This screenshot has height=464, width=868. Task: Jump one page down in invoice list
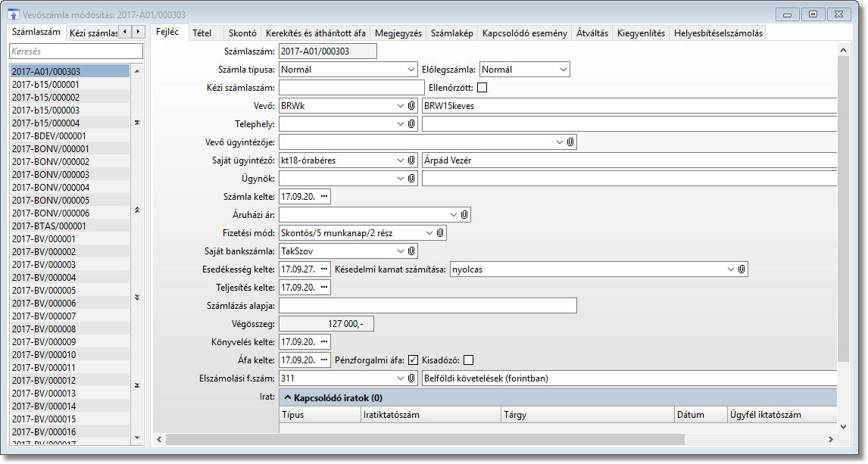tap(137, 297)
